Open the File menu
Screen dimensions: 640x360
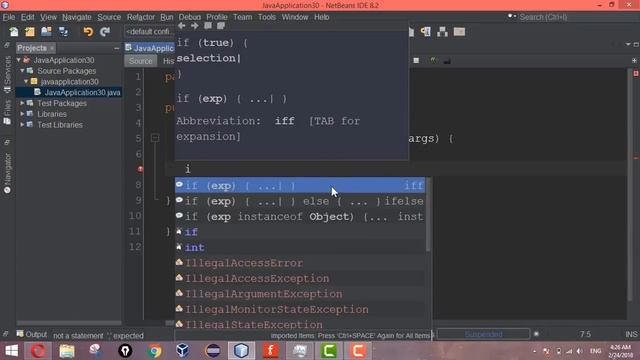[x=9, y=17]
